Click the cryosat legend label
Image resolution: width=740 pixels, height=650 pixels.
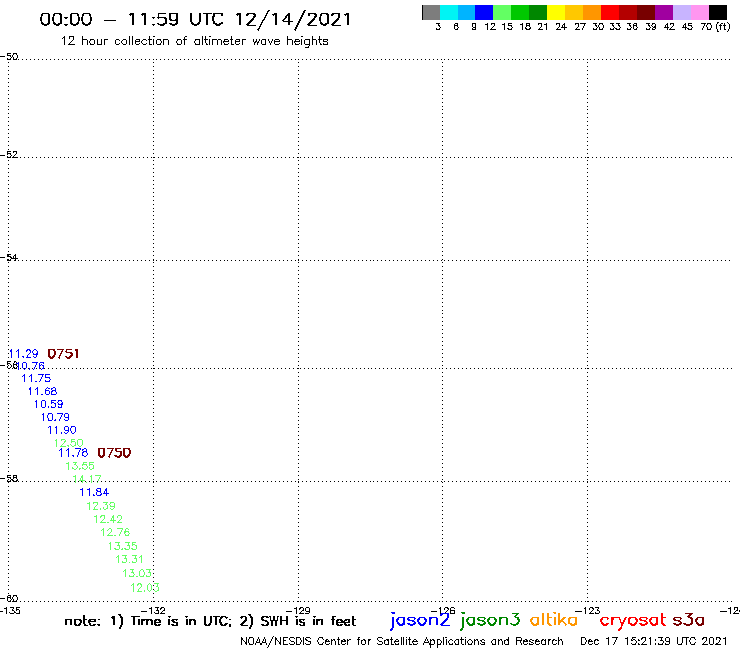[x=633, y=620]
